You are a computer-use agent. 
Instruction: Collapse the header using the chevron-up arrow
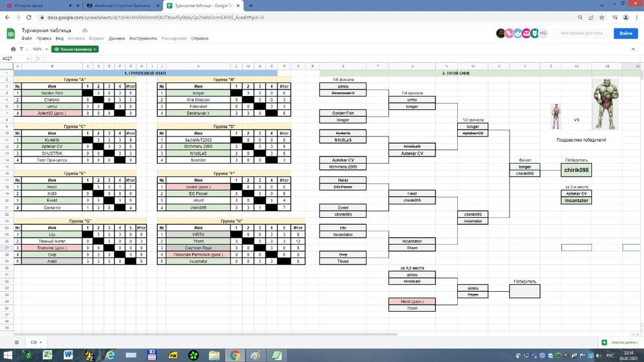[633, 50]
